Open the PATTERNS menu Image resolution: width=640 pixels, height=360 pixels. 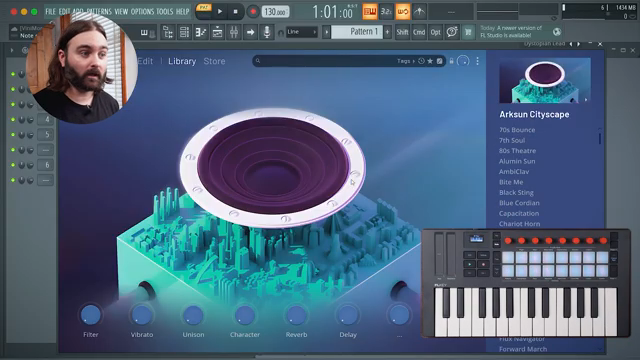click(x=99, y=11)
